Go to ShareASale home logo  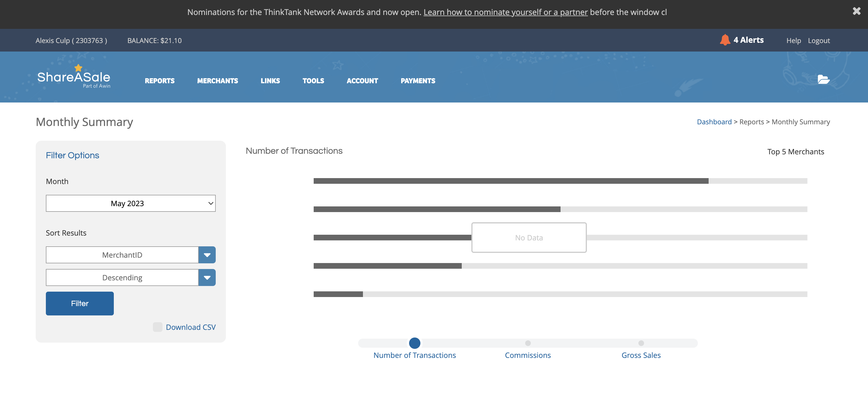point(74,77)
